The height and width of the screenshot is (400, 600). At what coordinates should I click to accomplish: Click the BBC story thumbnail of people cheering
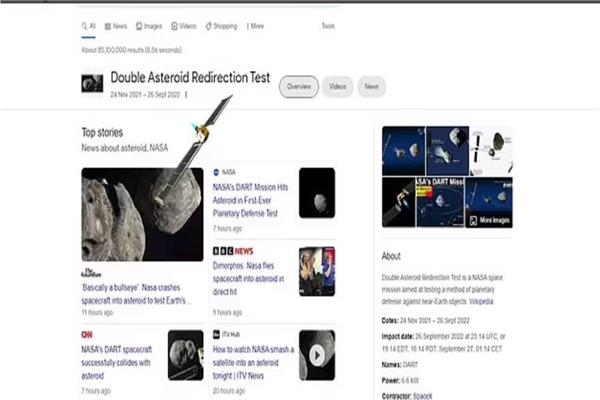point(317,271)
